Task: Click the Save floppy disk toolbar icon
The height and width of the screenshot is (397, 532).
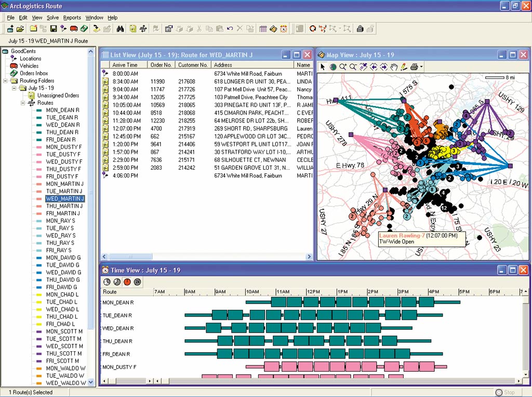Action: coord(54,29)
